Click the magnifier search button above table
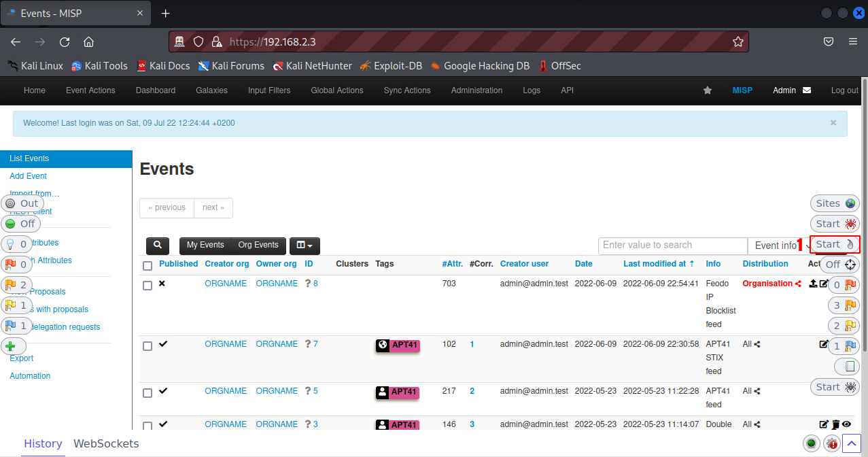 click(x=158, y=246)
